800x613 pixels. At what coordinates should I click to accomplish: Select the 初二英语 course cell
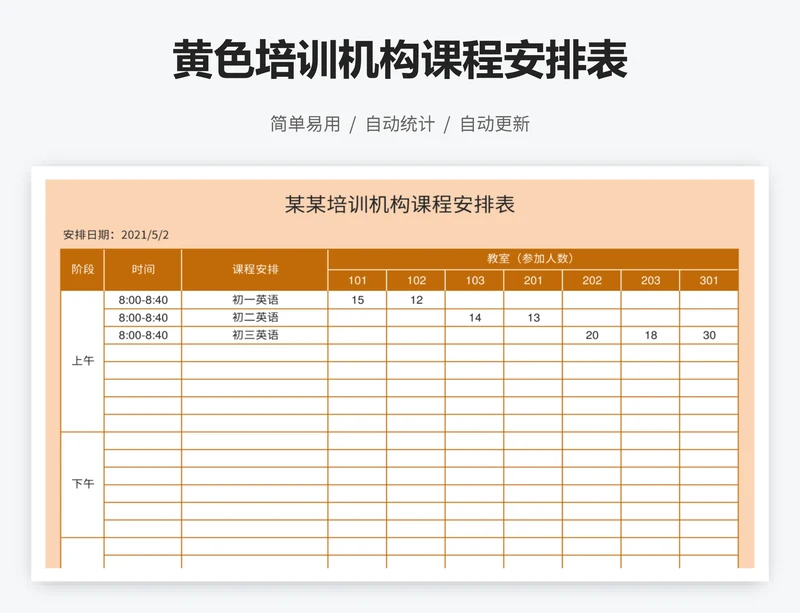tap(255, 317)
